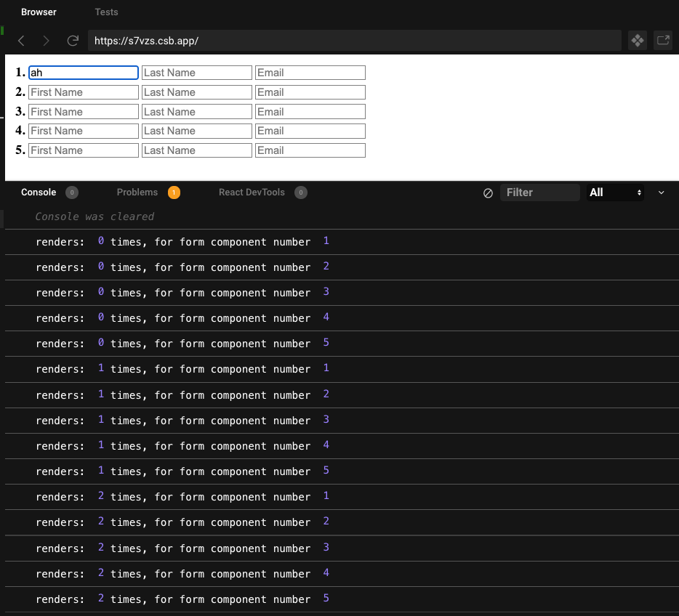The height and width of the screenshot is (616, 679).
Task: Focus row 1 First Name field containing ah
Action: point(83,73)
